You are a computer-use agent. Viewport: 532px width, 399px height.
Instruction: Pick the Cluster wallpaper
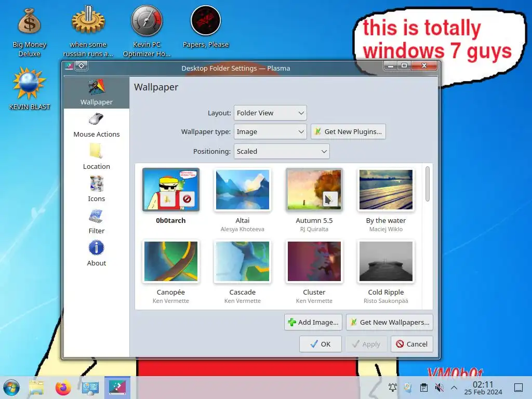click(314, 261)
